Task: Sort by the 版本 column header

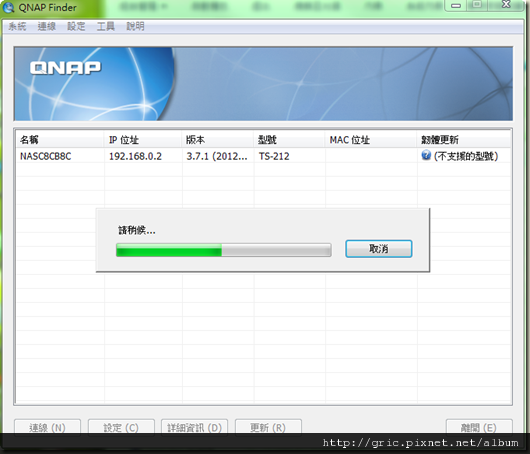Action: click(x=218, y=140)
